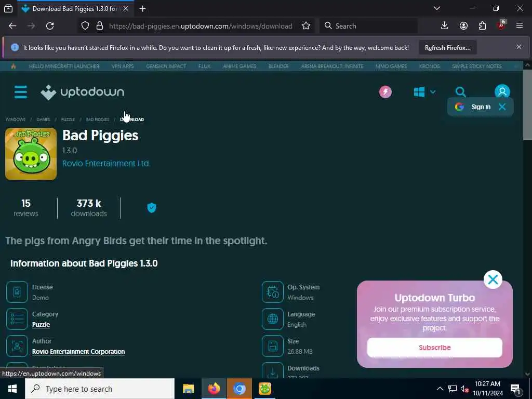
Task: Show hidden system tray icons
Action: 440,389
